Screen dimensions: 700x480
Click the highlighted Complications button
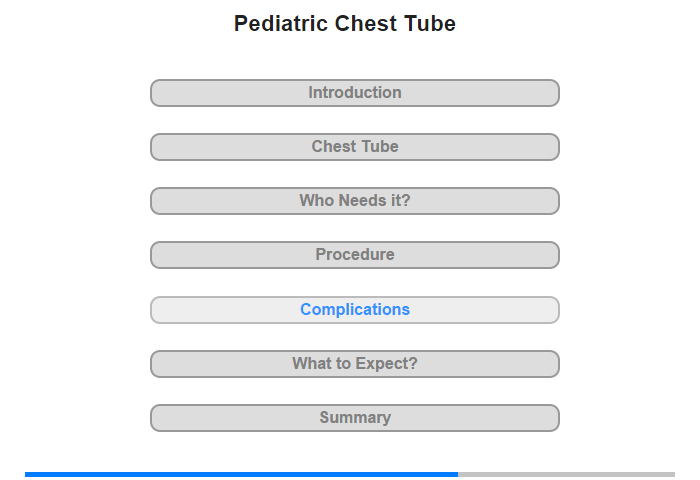click(x=355, y=310)
